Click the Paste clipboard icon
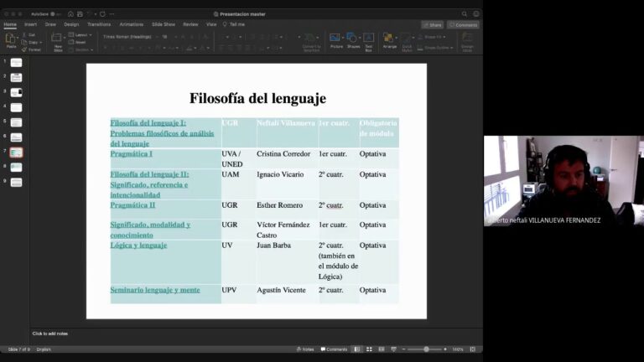Image resolution: width=644 pixels, height=362 pixels. (x=11, y=40)
